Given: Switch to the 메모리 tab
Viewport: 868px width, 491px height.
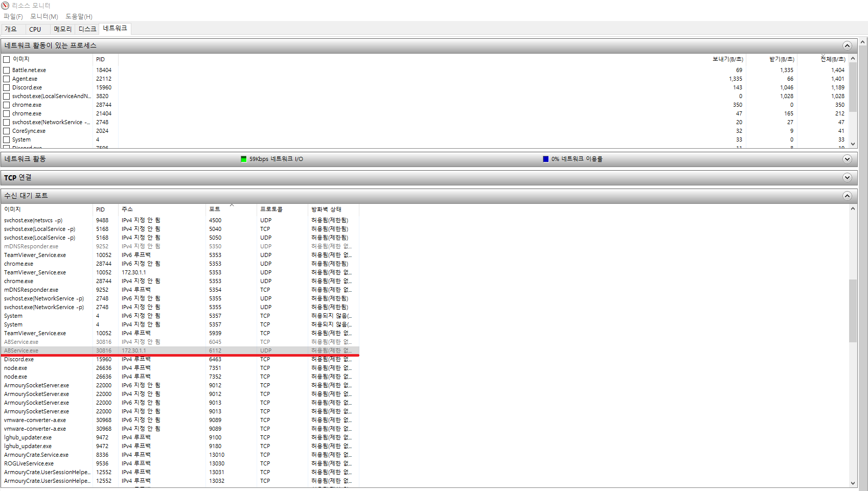Looking at the screenshot, I should 62,29.
